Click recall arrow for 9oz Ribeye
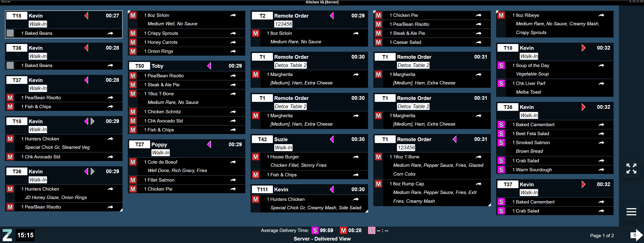Screen dimensions: 644x243 [x=601, y=15]
